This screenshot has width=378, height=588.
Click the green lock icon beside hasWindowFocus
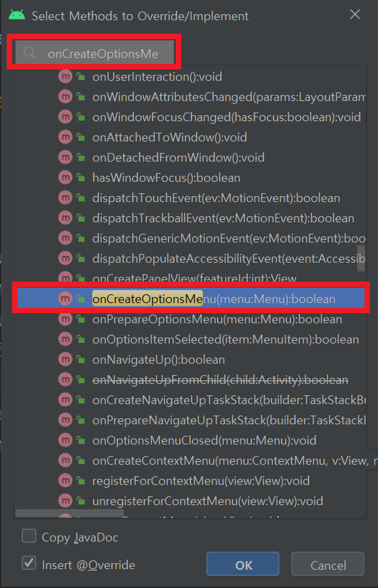80,178
